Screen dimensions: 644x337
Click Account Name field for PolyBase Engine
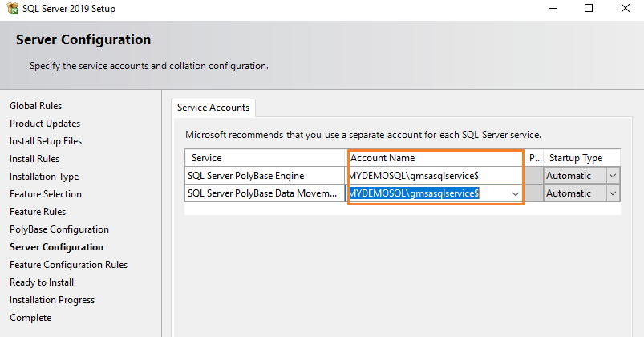coord(435,176)
